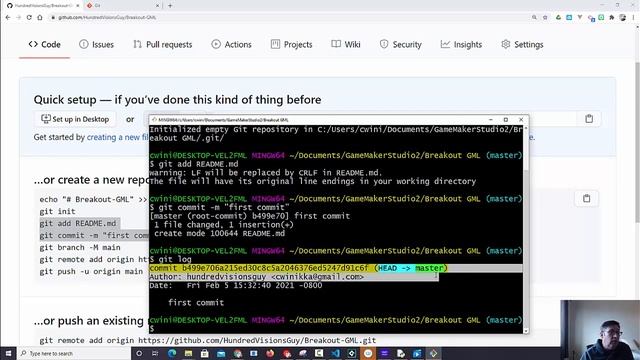This screenshot has height=360, width=640.
Task: Close the Git Bash terminal window
Action: [521, 120]
